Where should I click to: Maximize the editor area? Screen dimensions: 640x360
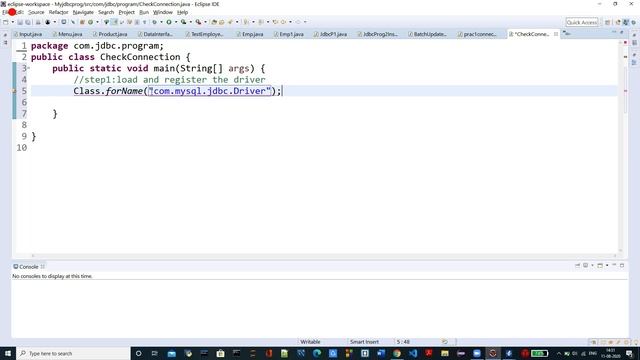point(622,32)
